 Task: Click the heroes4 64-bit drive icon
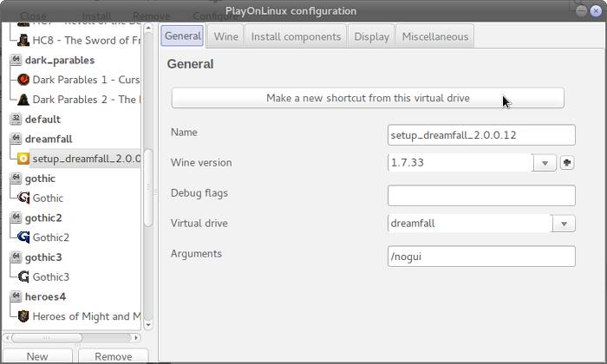(x=16, y=296)
